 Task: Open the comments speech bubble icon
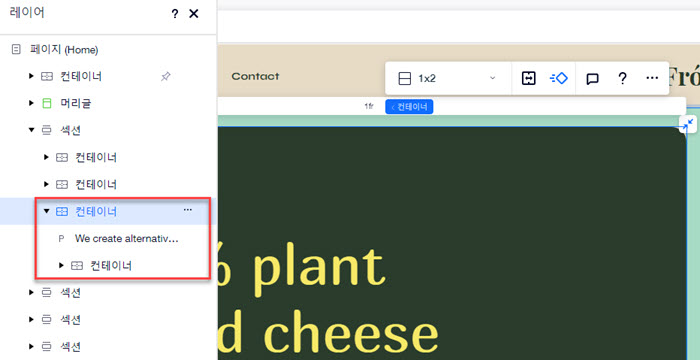tap(592, 79)
